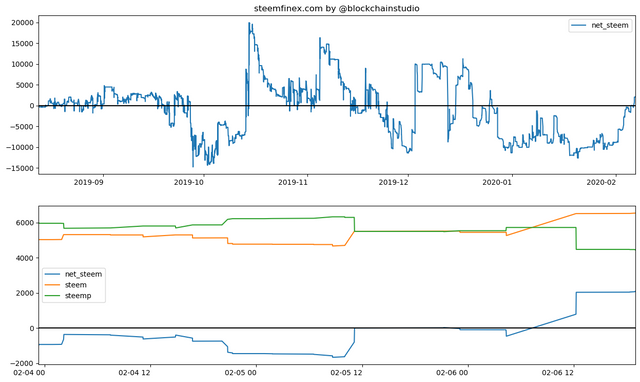This screenshot has width=640, height=382.
Task: Click the 02-04 12 x-axis label
Action: [x=134, y=373]
